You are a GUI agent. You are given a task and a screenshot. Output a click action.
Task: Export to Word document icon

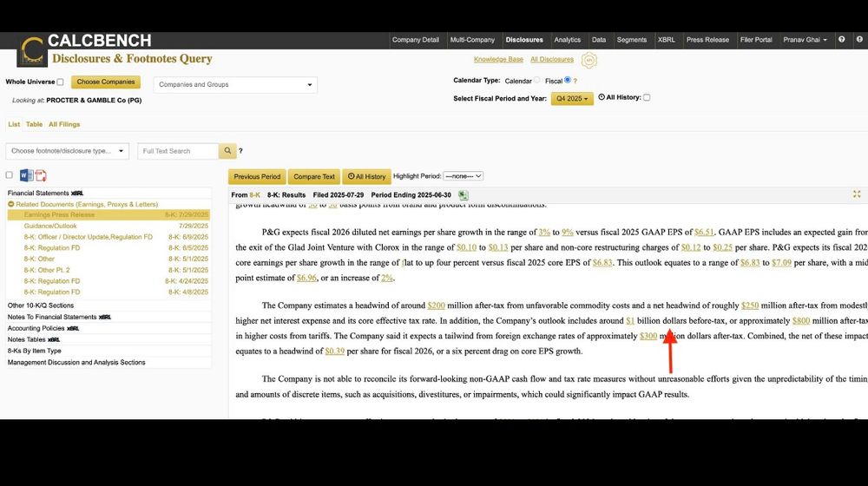pos(26,175)
